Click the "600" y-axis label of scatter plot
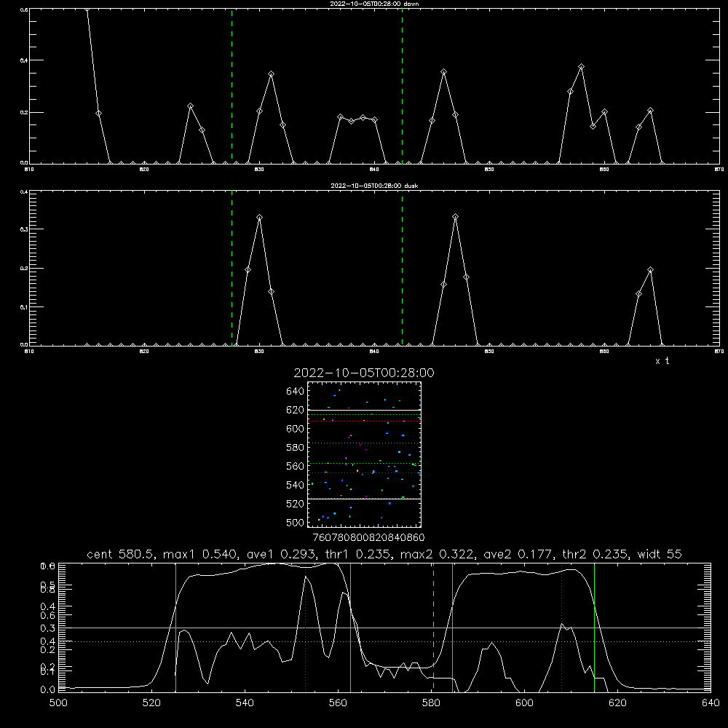 [x=295, y=429]
